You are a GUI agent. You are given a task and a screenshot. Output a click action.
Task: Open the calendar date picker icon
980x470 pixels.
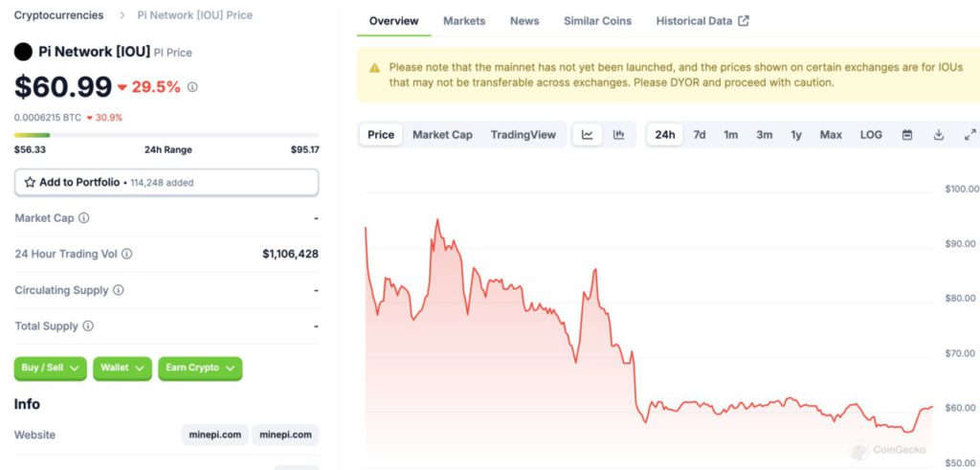[907, 134]
